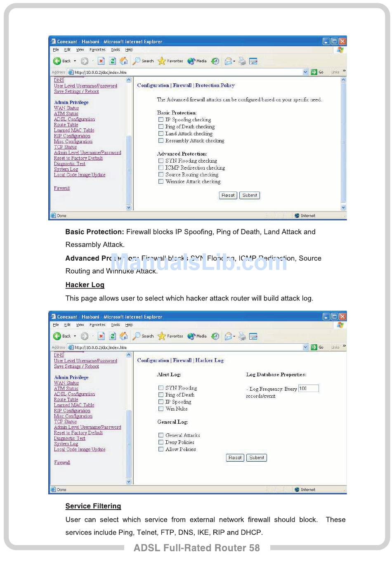This screenshot has width=392, height=569.
Task: Open the Mail dropdown arrow in the Protection Policy window
Action: pyautogui.click(x=234, y=61)
